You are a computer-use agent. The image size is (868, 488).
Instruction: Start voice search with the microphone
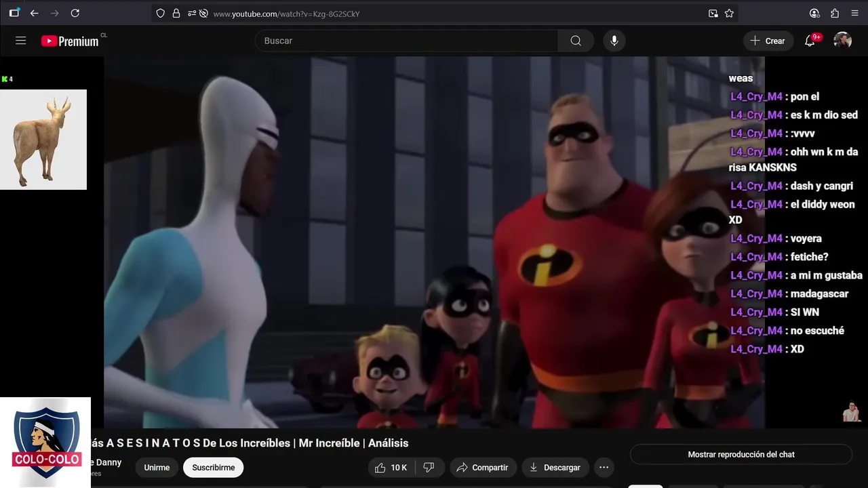(614, 41)
